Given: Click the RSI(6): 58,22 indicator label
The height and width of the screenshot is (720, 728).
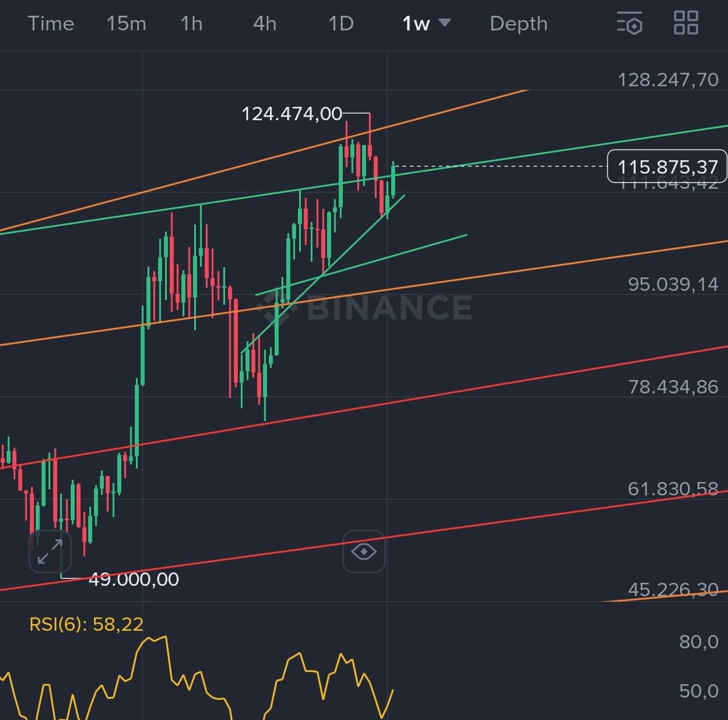Looking at the screenshot, I should [x=86, y=624].
